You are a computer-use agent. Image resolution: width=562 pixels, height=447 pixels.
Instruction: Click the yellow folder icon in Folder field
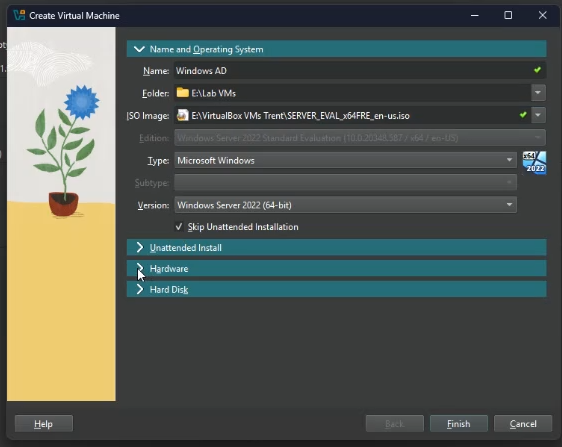click(x=182, y=92)
